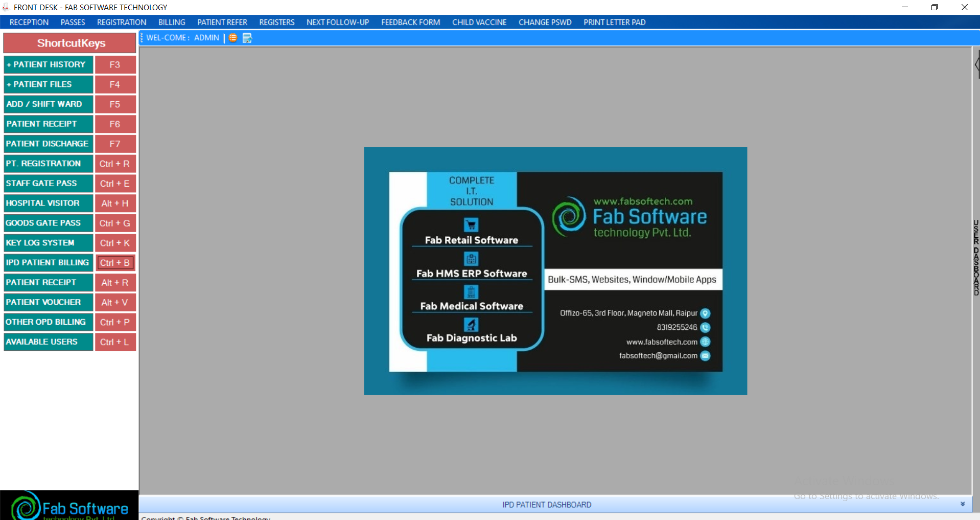Open the REGISTRATION menu

(122, 22)
